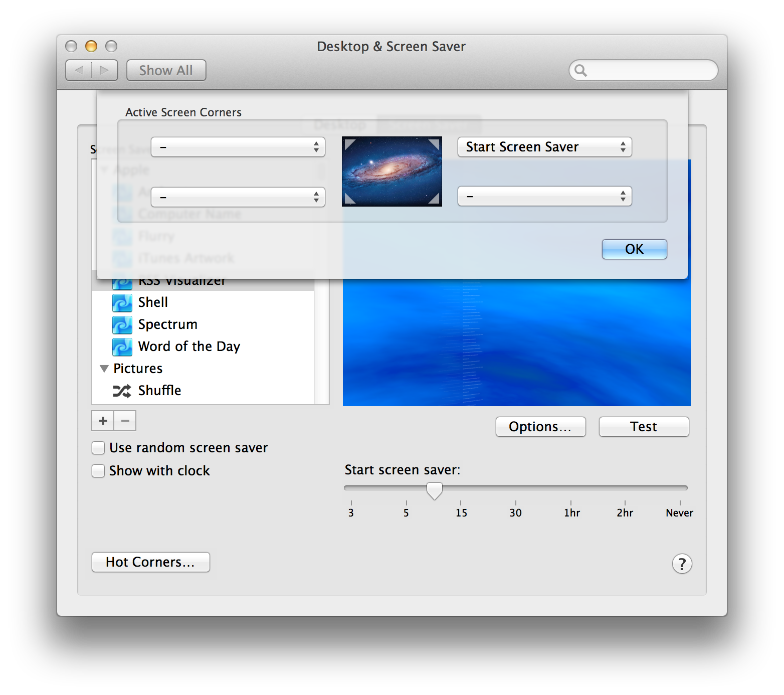
Task: Click the 3 minute slider label
Action: point(351,513)
